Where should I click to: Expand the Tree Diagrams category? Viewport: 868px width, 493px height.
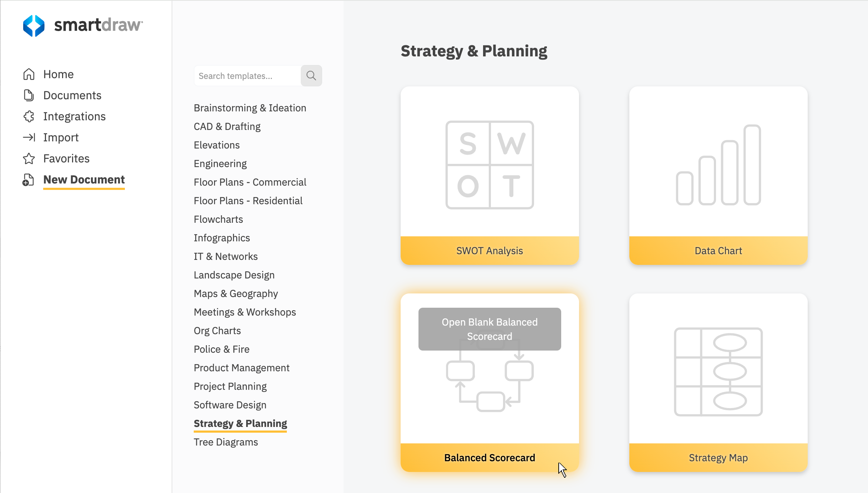225,442
